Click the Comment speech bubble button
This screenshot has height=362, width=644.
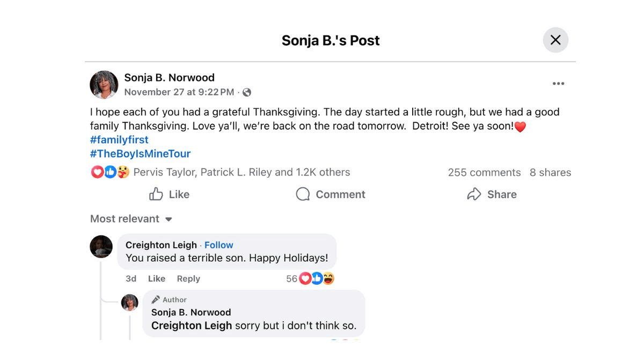(x=331, y=194)
